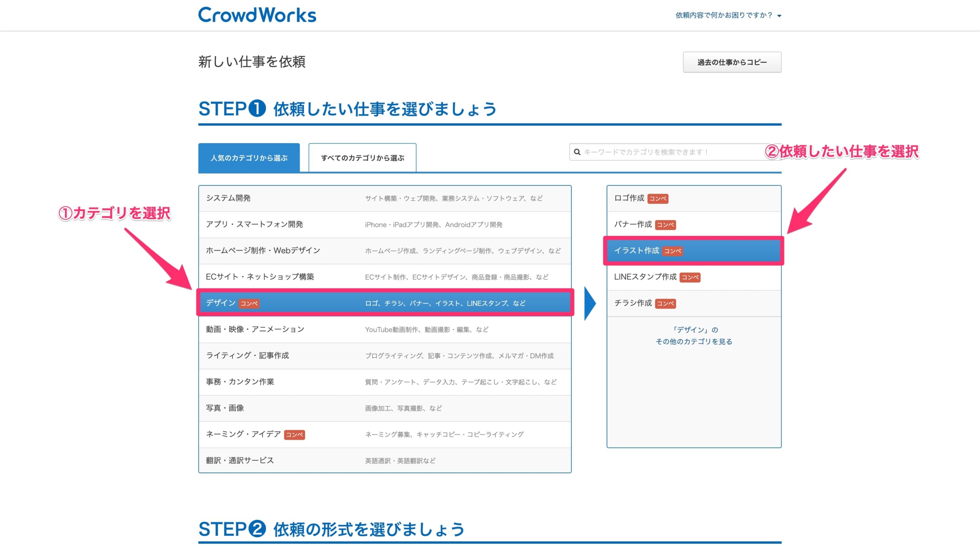Switch to 人気のカテゴリから選ぶ tab
This screenshot has width=980, height=558.
tap(249, 158)
